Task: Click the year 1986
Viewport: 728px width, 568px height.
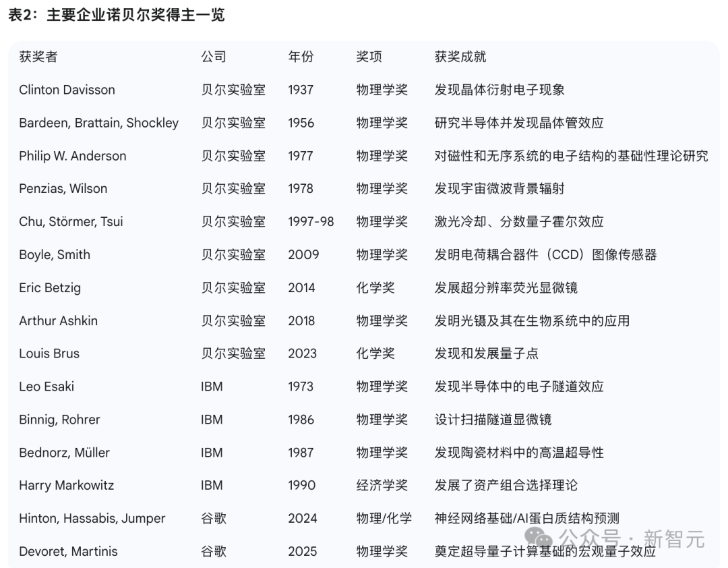Action: (301, 420)
